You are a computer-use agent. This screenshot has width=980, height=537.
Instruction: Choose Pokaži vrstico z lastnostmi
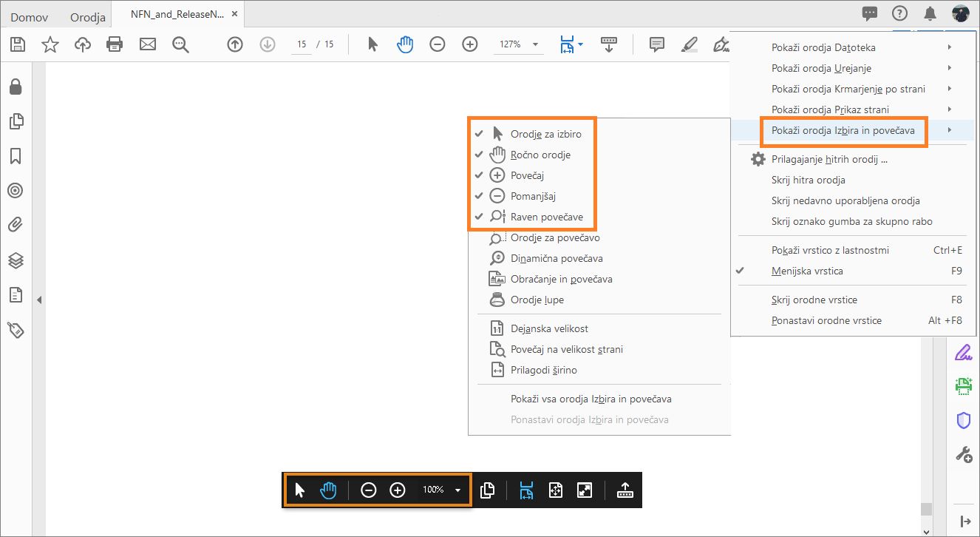pyautogui.click(x=853, y=250)
